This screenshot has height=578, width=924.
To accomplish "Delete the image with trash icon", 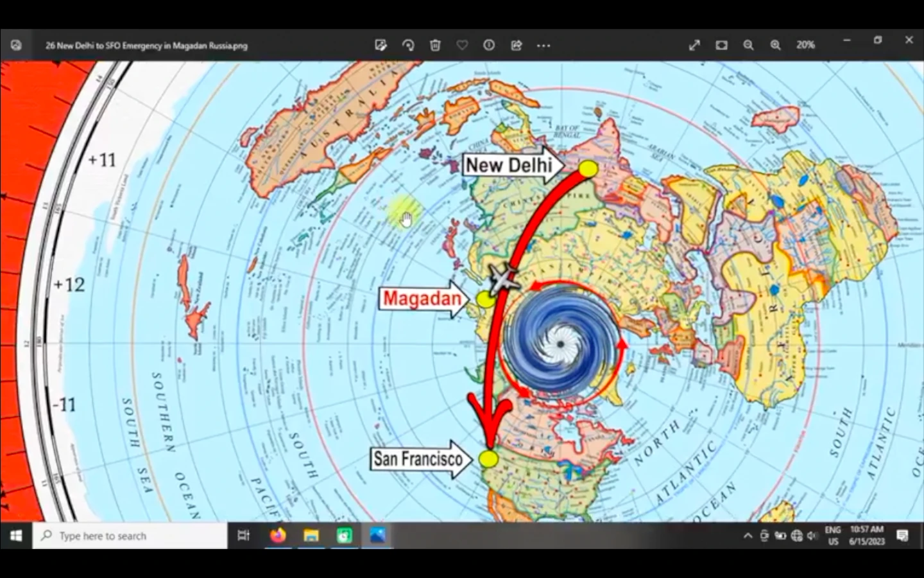I will tap(435, 45).
